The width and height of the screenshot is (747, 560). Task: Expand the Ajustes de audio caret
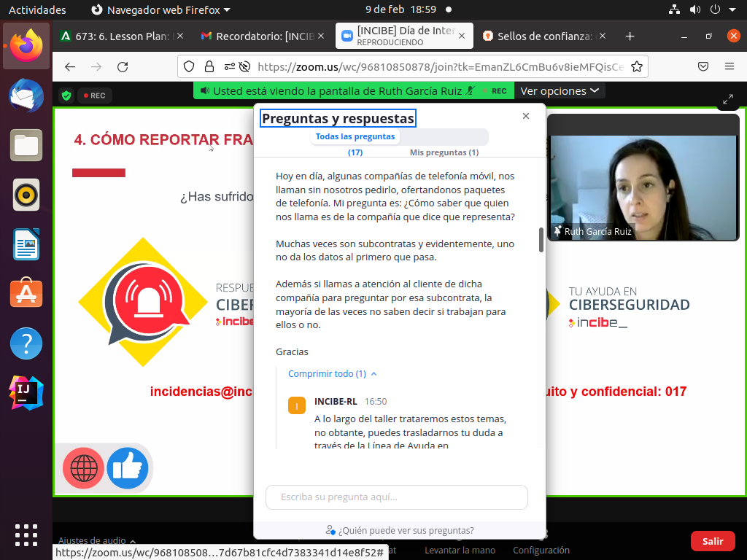(x=133, y=541)
